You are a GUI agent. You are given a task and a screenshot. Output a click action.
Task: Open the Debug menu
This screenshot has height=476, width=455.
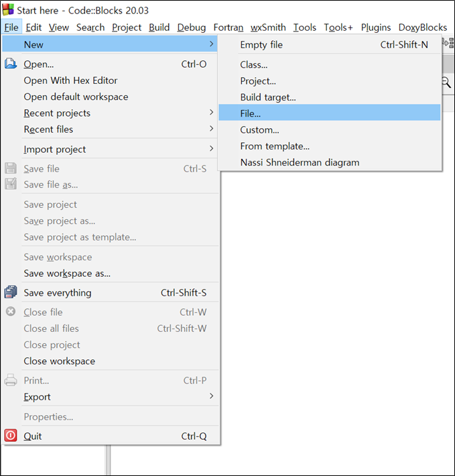tap(192, 27)
